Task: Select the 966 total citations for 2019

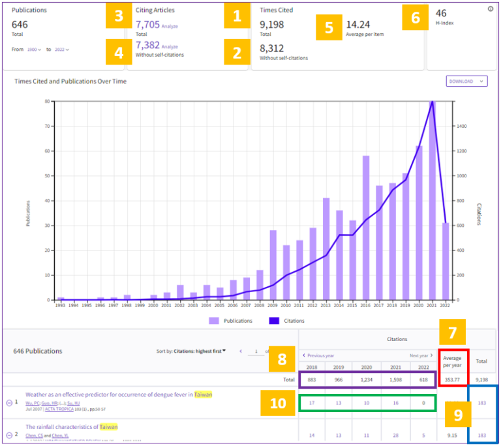Action: (339, 380)
